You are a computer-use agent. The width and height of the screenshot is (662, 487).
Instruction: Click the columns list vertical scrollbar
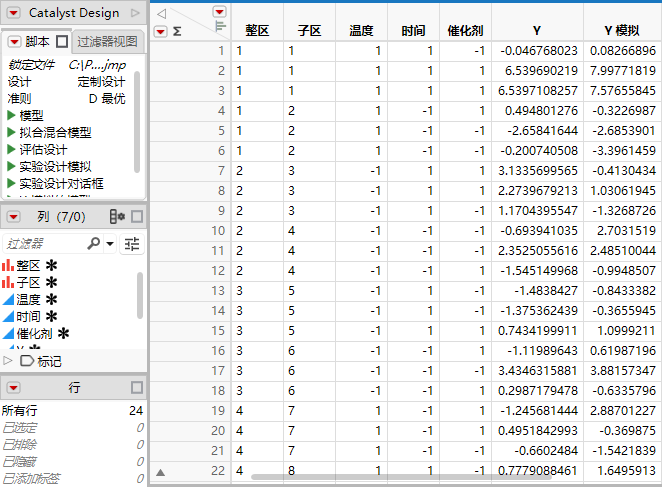click(140, 295)
